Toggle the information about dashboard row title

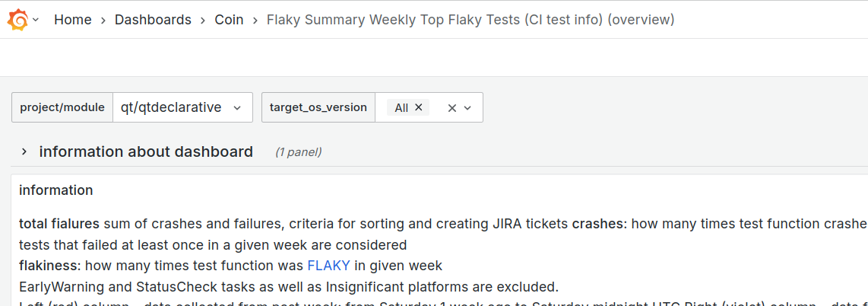click(x=146, y=151)
